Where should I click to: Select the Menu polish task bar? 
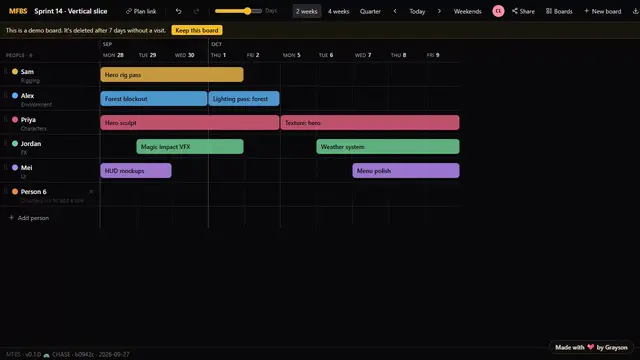click(x=406, y=171)
